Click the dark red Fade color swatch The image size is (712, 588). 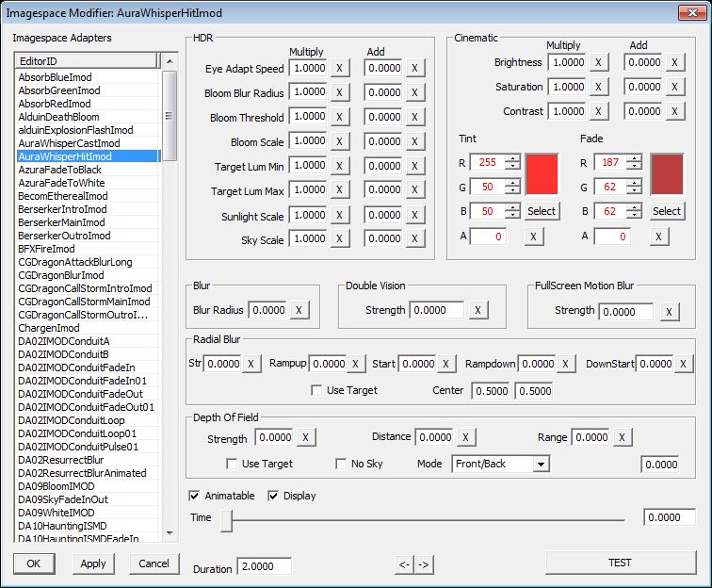[x=667, y=174]
